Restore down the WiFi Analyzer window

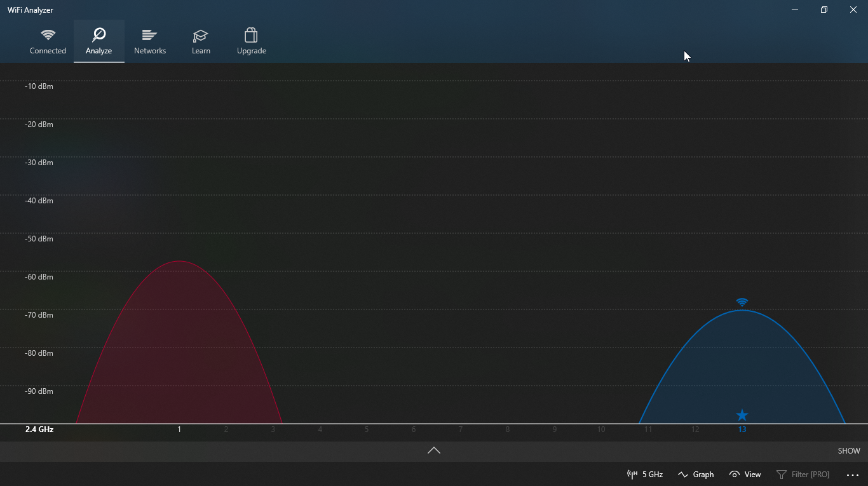pyautogui.click(x=824, y=10)
